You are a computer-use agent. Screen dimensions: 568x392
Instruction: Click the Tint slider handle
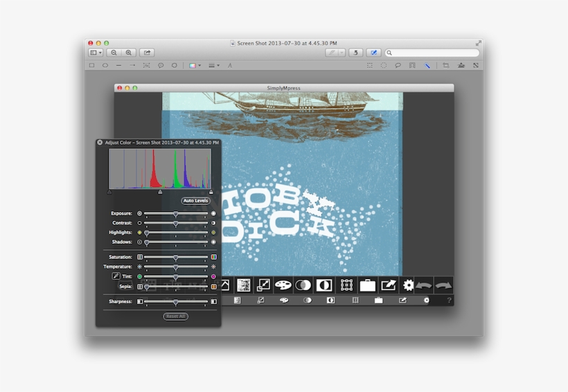pyautogui.click(x=176, y=277)
